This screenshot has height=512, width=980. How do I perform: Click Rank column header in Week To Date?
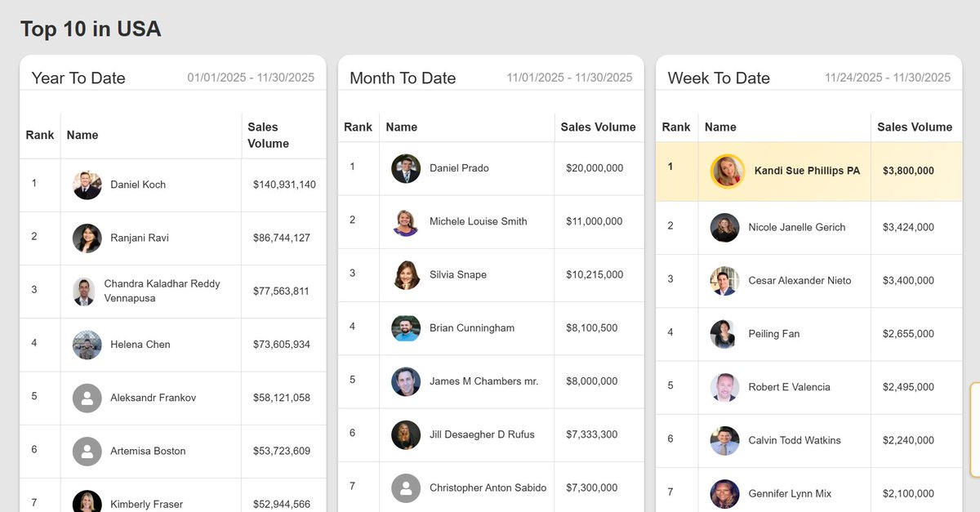tap(676, 127)
